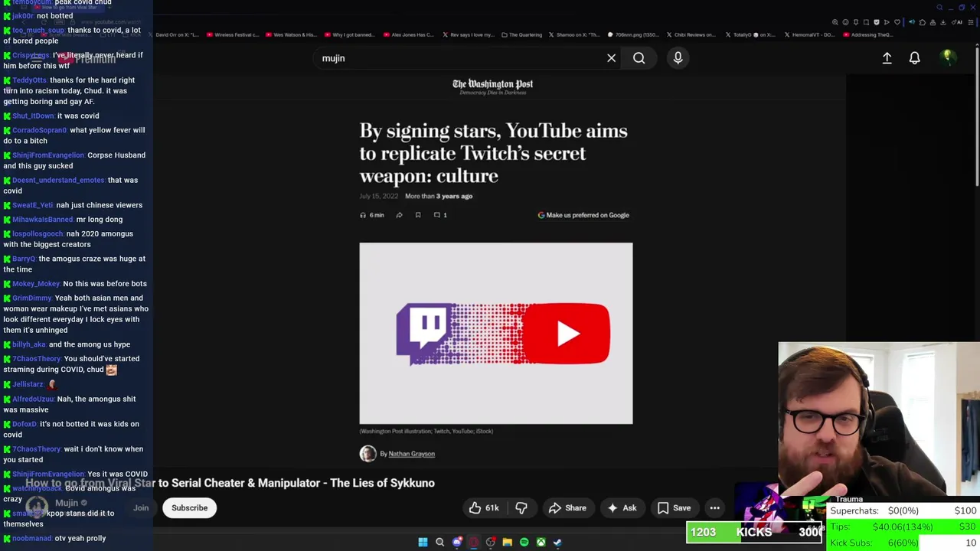Click the Twitch-YouTube illustration image
The height and width of the screenshot is (551, 980).
tap(496, 333)
